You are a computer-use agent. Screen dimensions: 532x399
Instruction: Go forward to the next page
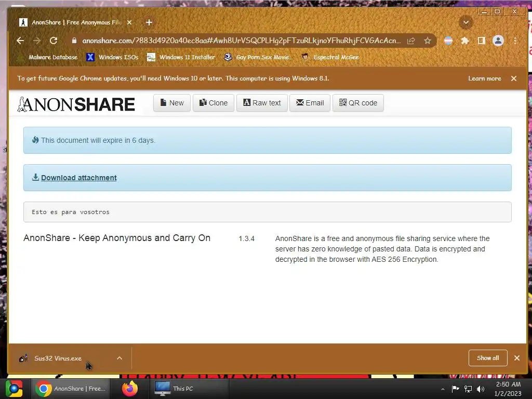click(x=37, y=41)
